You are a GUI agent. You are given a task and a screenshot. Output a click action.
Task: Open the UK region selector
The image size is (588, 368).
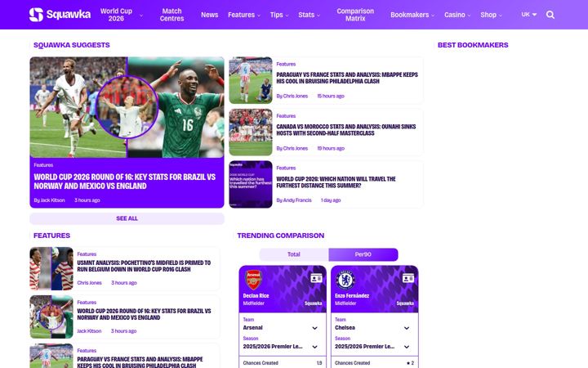pos(528,14)
